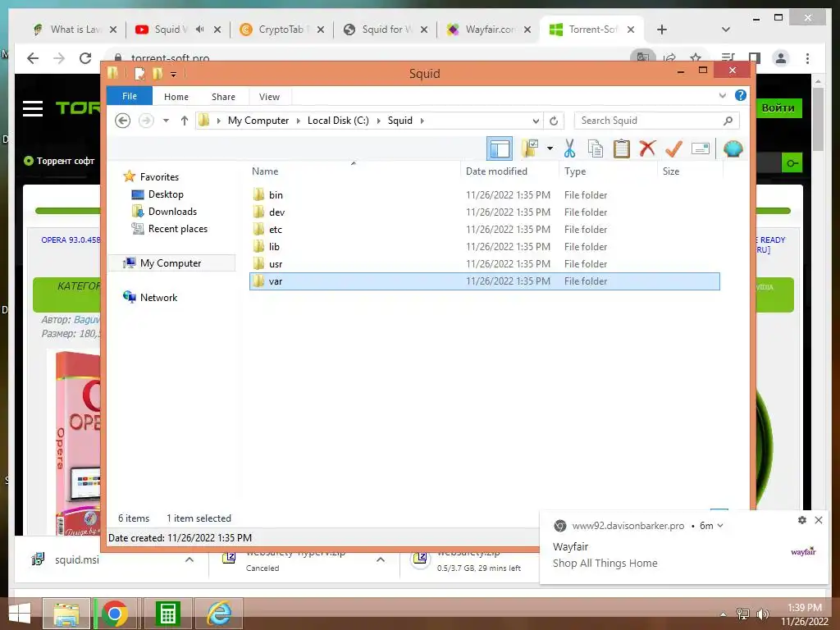Click the Explorer Help question mark icon
Screen dimensions: 840x630
[741, 95]
